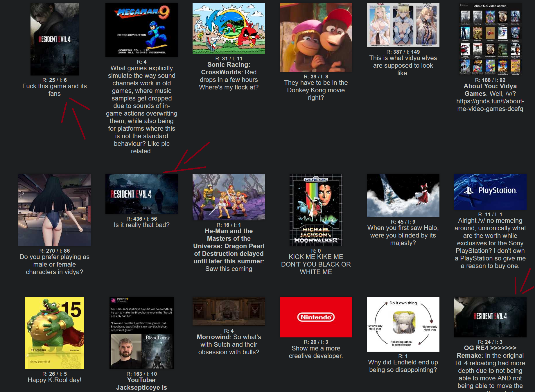Click 'Happy K.Rool day!' teaser

(x=55, y=380)
